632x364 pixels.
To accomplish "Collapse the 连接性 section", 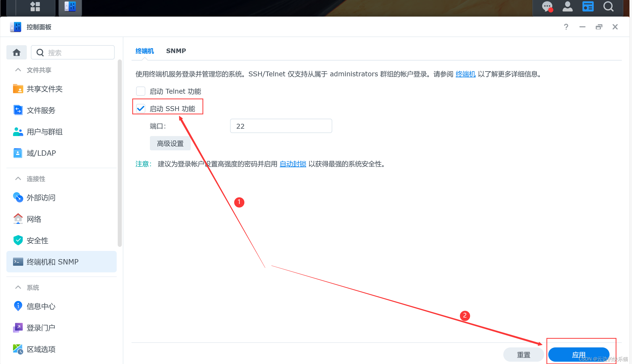I will (x=18, y=178).
